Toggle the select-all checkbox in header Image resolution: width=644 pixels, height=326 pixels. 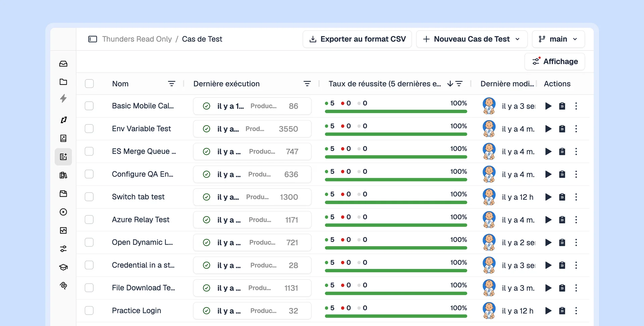click(x=89, y=84)
